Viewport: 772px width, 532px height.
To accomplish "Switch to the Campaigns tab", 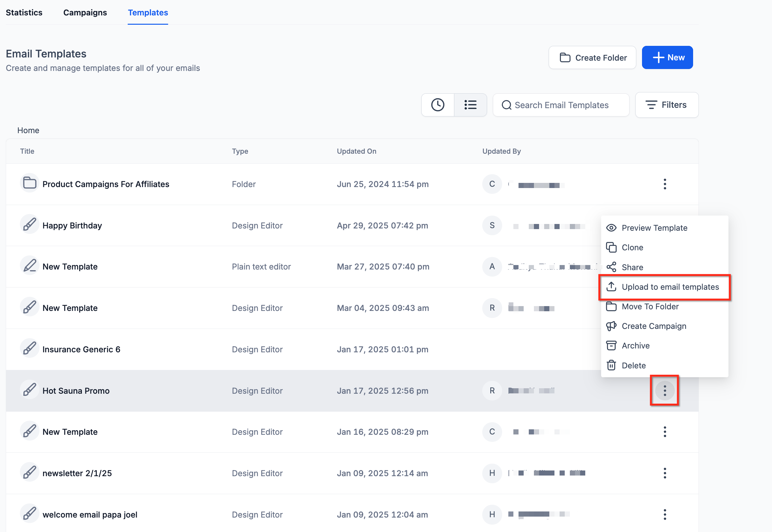I will (85, 13).
